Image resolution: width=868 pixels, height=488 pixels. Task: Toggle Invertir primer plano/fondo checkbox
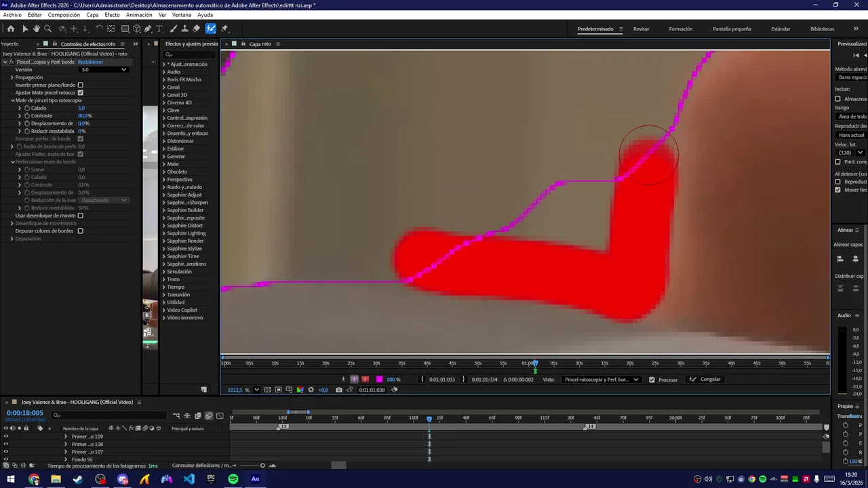(x=81, y=85)
